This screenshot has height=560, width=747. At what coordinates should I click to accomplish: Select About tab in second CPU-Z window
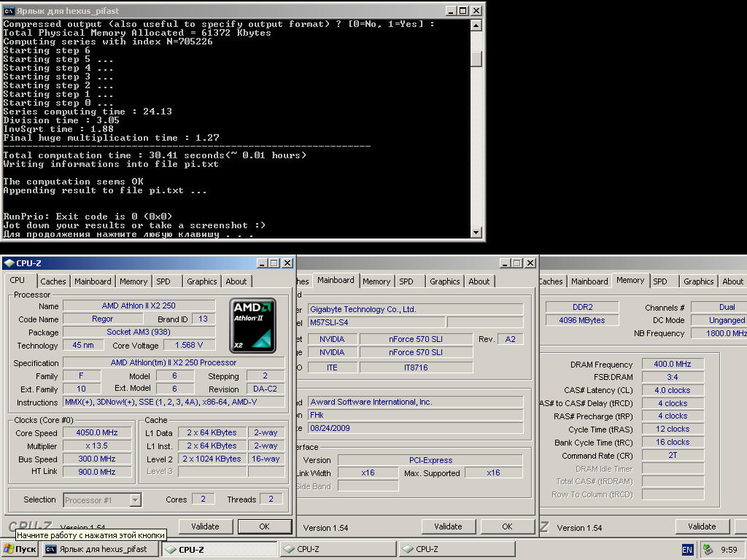coord(479,281)
